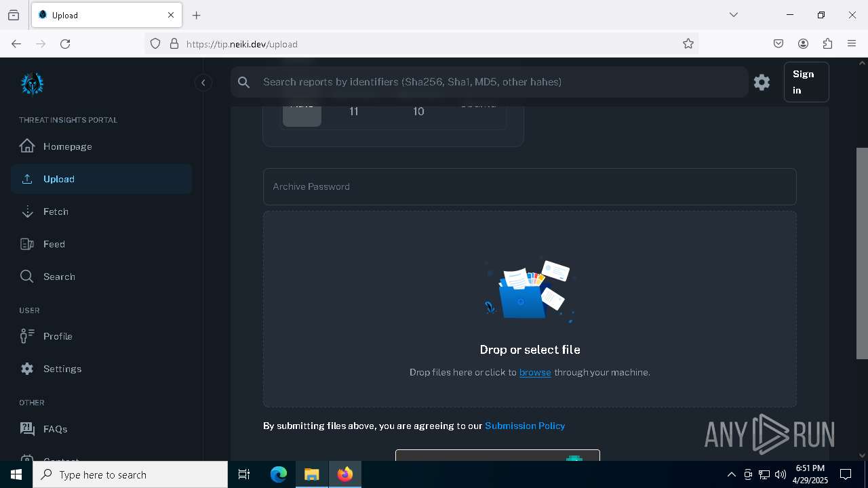
Task: Close the Upload tab
Action: coord(171,15)
